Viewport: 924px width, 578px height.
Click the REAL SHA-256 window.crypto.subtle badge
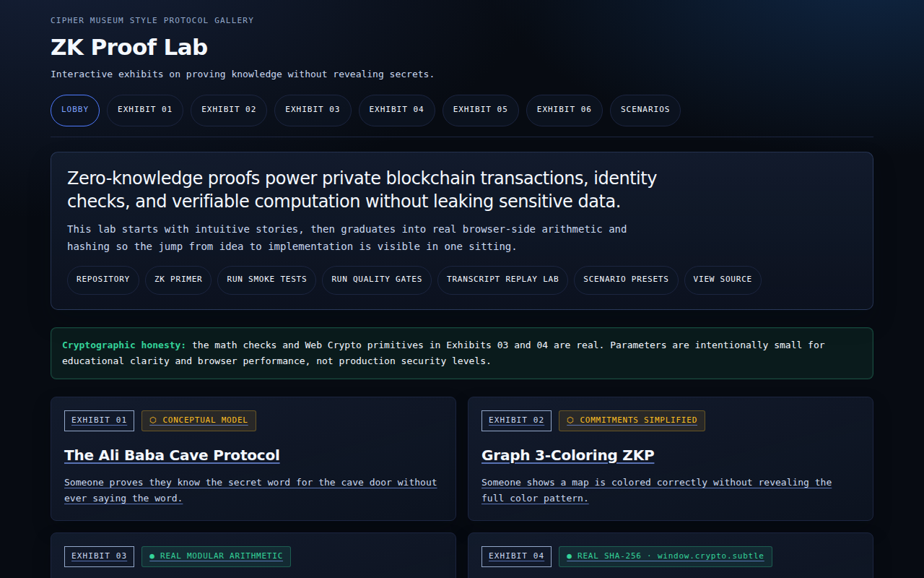pos(664,556)
